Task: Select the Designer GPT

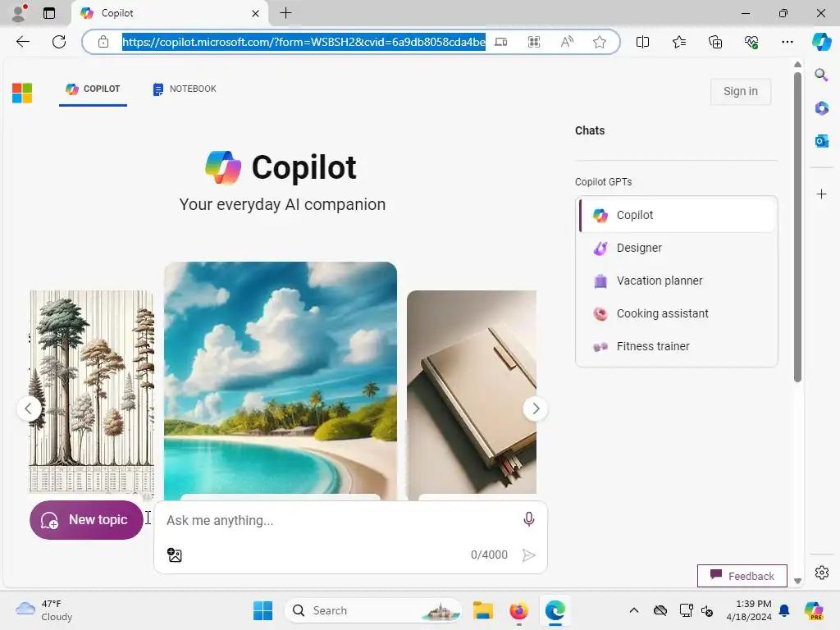Action: click(678, 248)
